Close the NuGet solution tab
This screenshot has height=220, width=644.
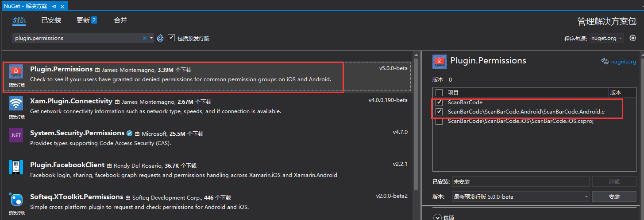pos(62,6)
